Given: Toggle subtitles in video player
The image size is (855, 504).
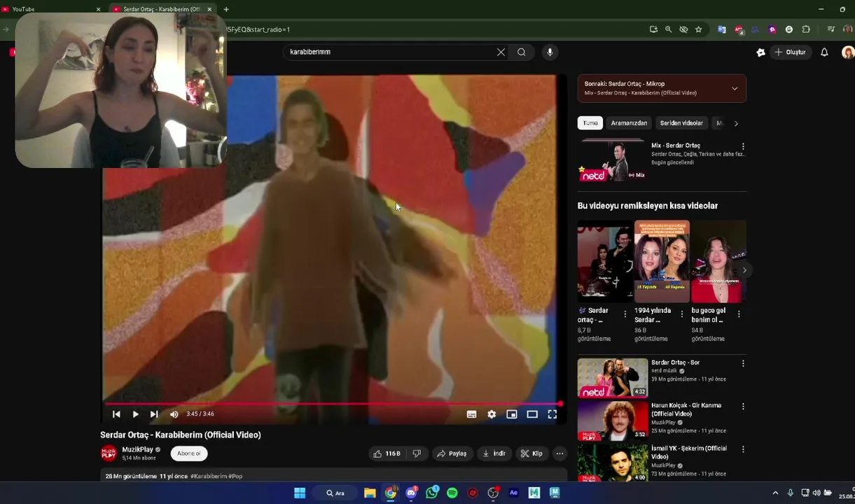Looking at the screenshot, I should [471, 414].
